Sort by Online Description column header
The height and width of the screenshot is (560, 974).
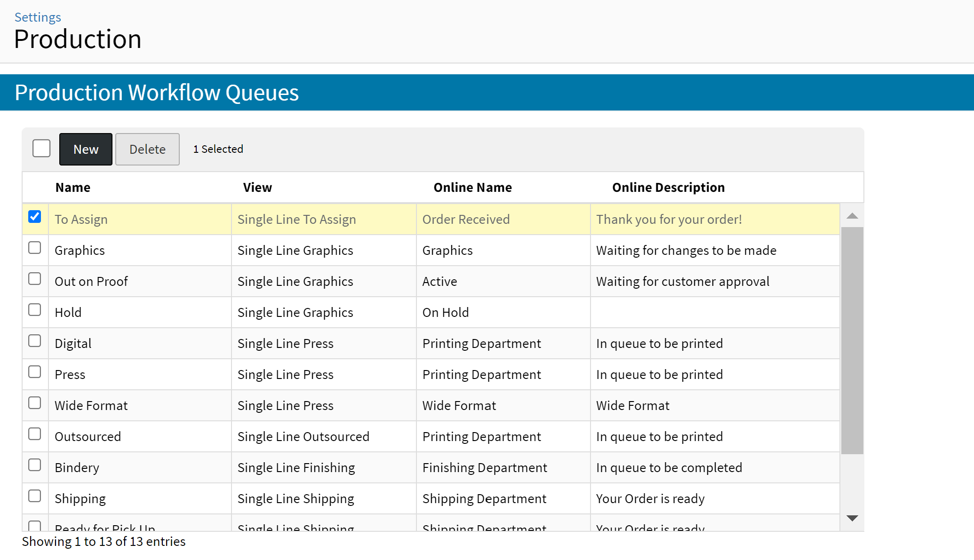click(x=668, y=188)
